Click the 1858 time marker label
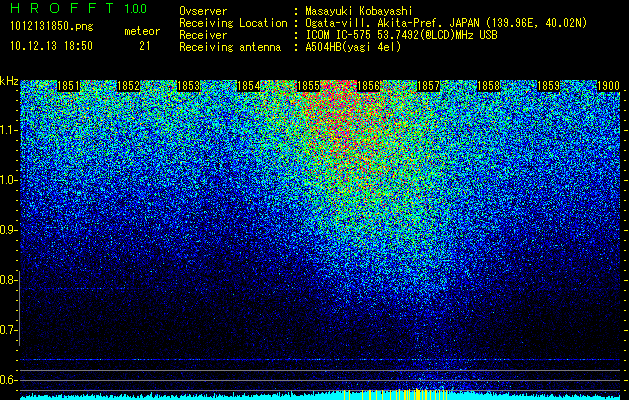The image size is (629, 400). pyautogui.click(x=489, y=86)
